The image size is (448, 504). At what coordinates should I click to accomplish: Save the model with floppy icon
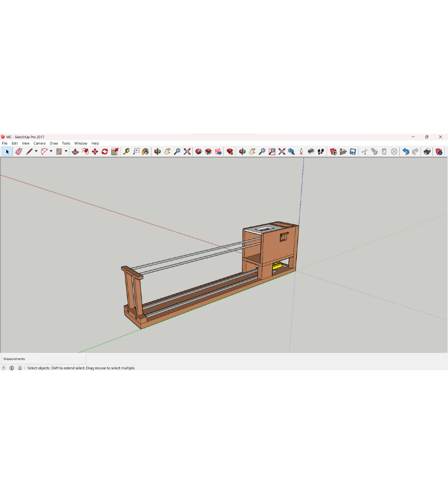(353, 152)
